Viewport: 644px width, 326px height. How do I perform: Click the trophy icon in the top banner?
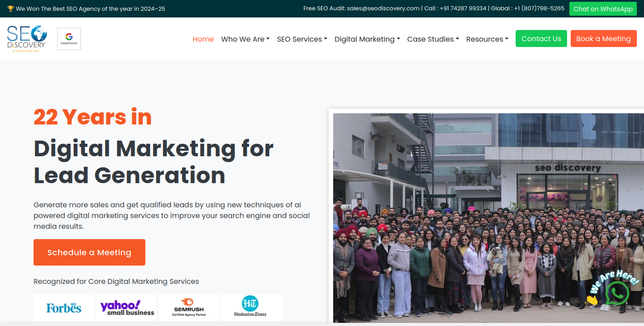[x=11, y=9]
